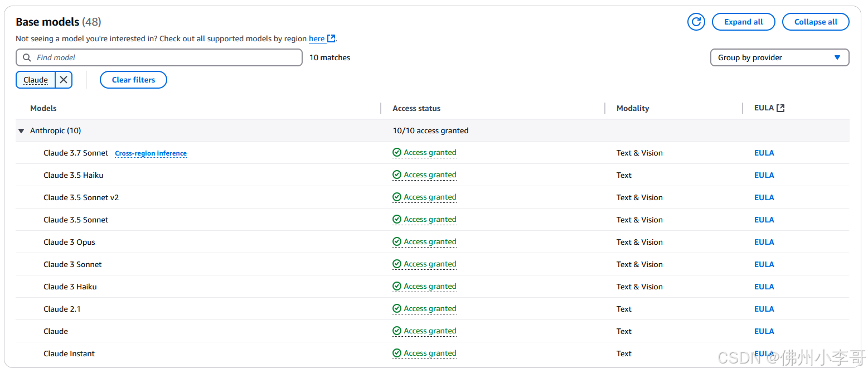Click Access granted status for Claude 3 Haiku
This screenshot has width=868, height=373.
424,287
